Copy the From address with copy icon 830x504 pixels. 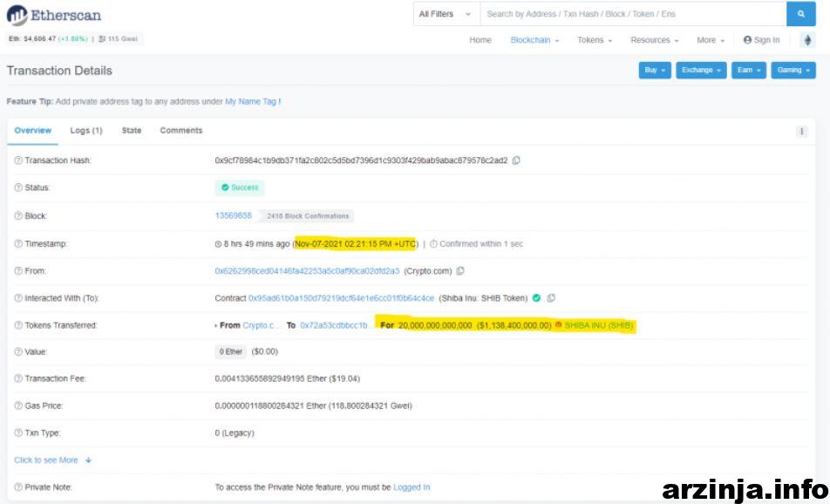coord(460,271)
